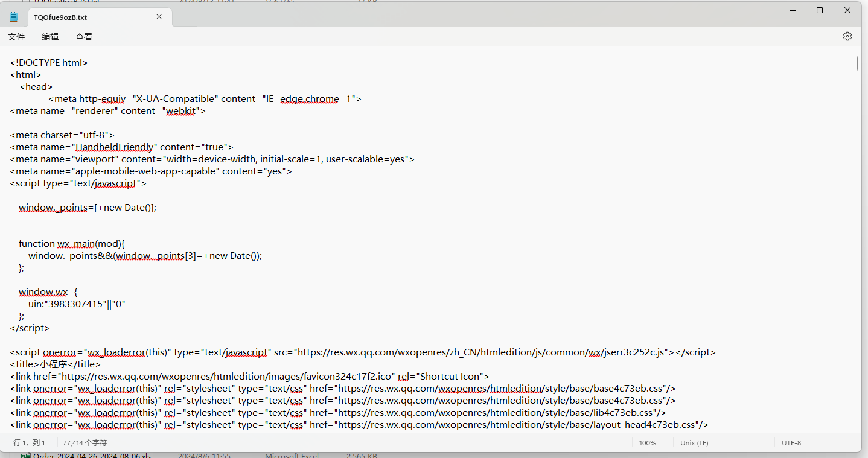Viewport: 868px width, 458px height.
Task: Click the favicon324c17f2.ico link line
Action: click(x=249, y=376)
